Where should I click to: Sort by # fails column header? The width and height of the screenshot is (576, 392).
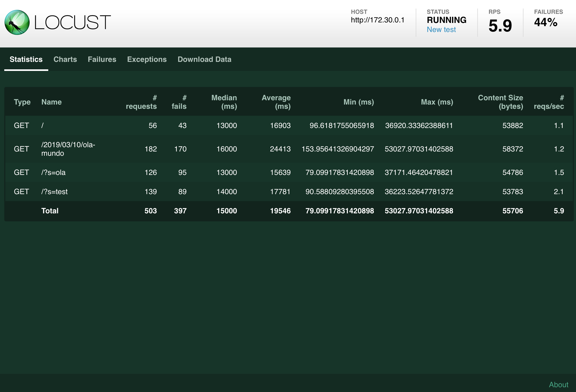179,102
